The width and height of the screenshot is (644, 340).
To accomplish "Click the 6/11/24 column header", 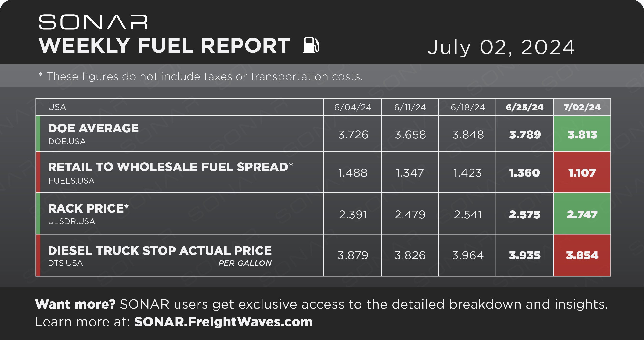I will [410, 107].
